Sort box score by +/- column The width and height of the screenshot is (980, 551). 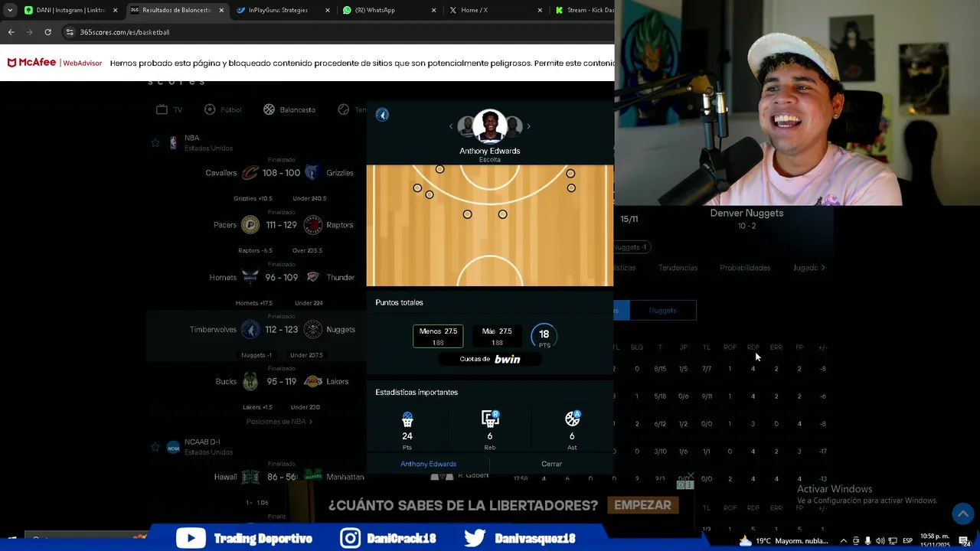(823, 347)
